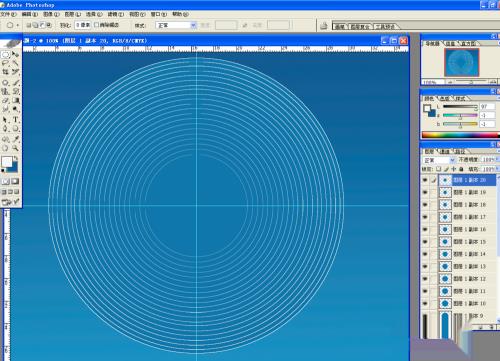Image resolution: width=500 pixels, height=361 pixels.
Task: Select the History Brush tool
Action: [x=15, y=91]
